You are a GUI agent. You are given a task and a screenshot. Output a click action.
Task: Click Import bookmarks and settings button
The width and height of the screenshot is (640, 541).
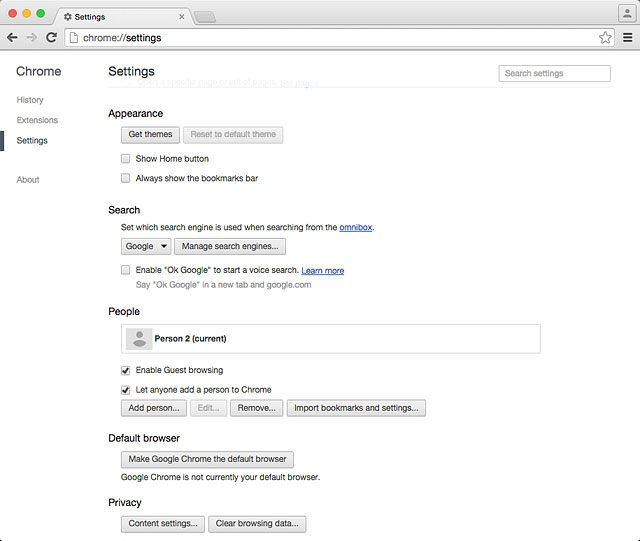(356, 408)
